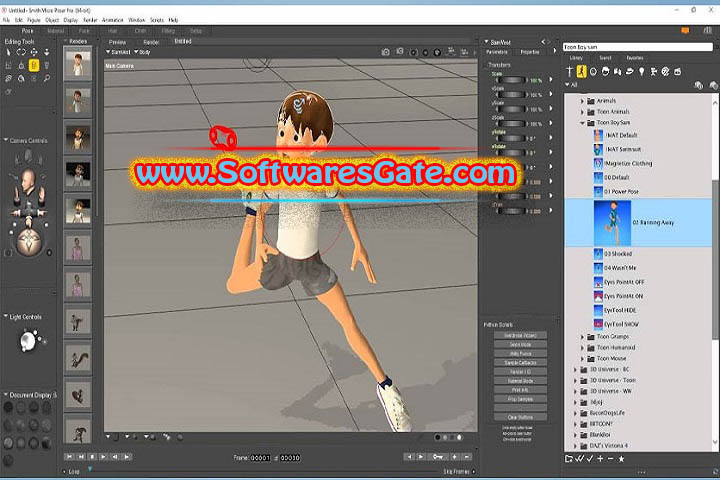Select first Document Display style sphere

tap(8, 407)
